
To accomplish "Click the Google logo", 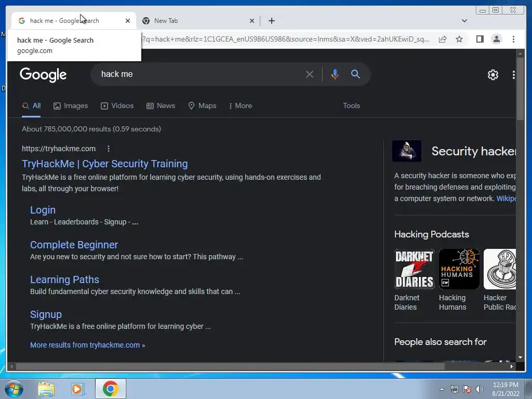I will tap(43, 75).
